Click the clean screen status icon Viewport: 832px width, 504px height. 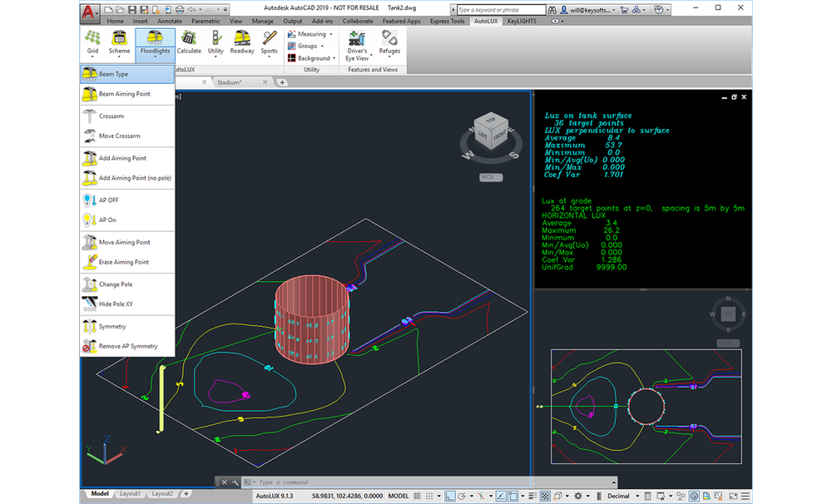(x=733, y=497)
